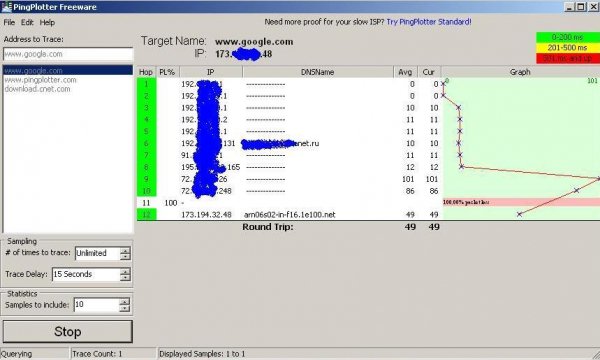Click IP 173.194.32.48 in hop 12
Viewport: 600px width, 360px height.
(x=206, y=215)
